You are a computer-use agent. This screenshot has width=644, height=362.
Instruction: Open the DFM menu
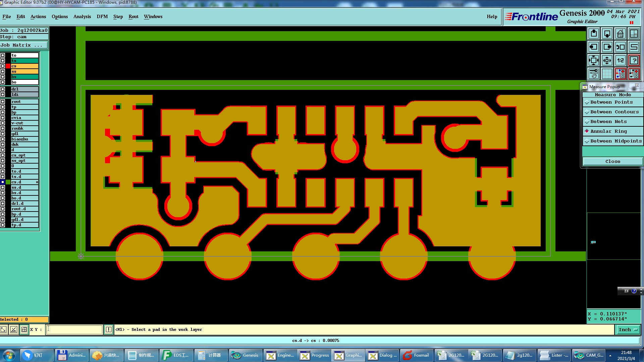pos(102,17)
